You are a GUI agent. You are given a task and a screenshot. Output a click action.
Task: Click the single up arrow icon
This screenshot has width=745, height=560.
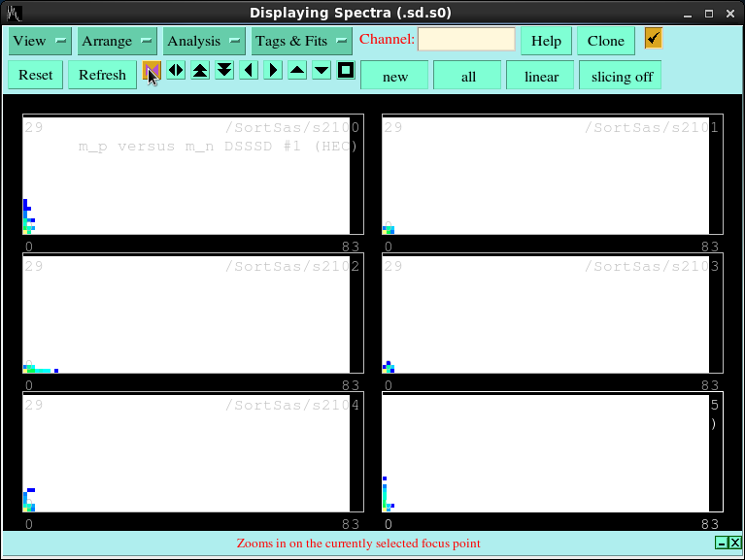pos(297,71)
